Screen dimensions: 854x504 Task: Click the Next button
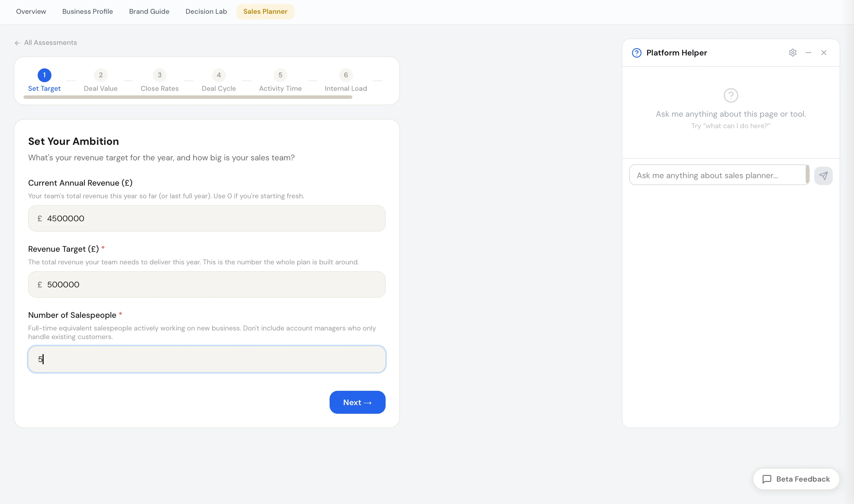[x=357, y=402]
